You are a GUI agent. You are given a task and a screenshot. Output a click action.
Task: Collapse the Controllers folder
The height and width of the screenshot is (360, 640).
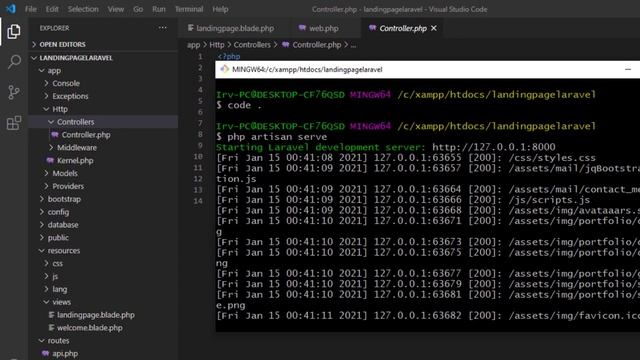click(x=103, y=122)
